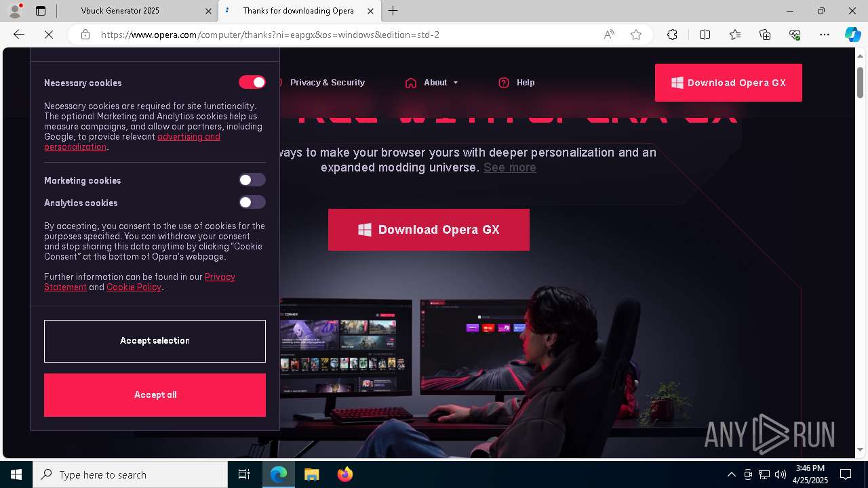This screenshot has height=488, width=868.
Task: Enable Analytics cookies
Action: 252,202
